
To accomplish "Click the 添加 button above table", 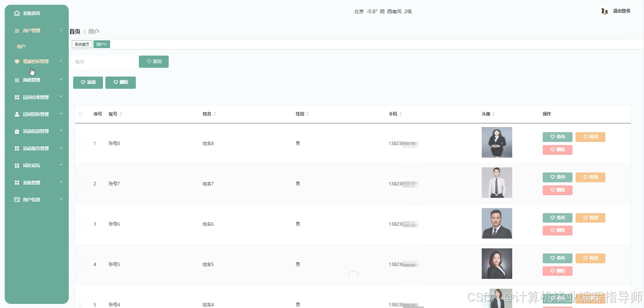I will tap(88, 82).
